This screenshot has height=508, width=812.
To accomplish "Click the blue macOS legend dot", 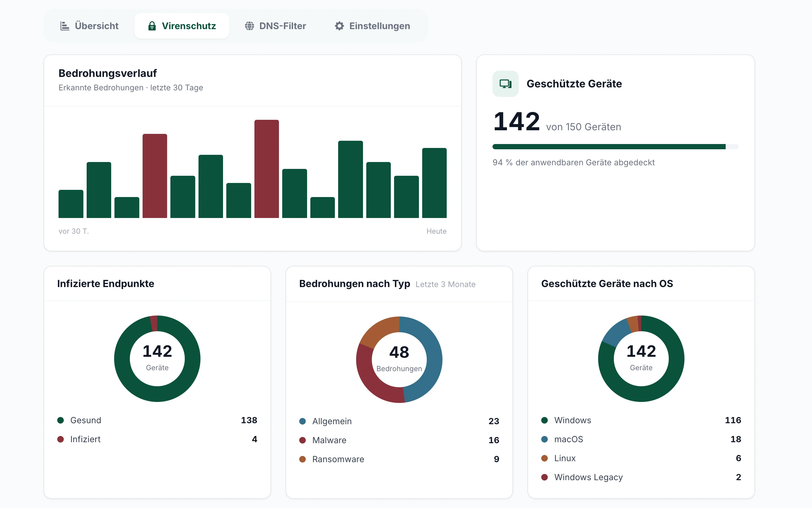I will (544, 439).
